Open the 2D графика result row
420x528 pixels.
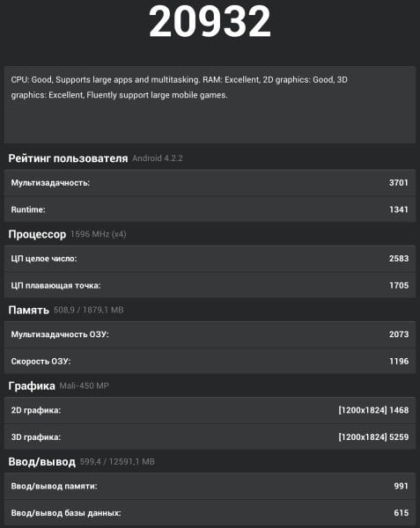click(210, 410)
